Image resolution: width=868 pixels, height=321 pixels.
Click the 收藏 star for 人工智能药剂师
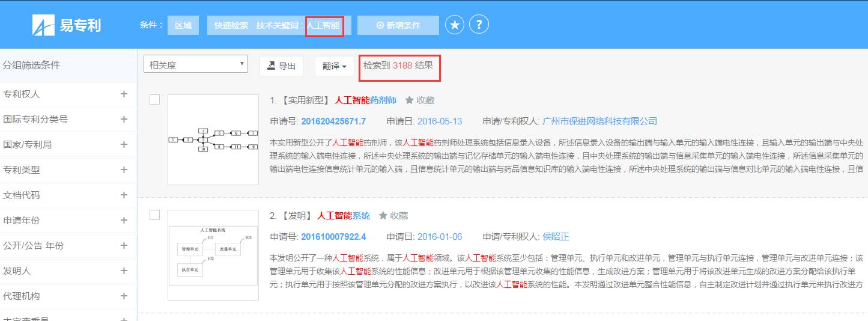point(409,100)
